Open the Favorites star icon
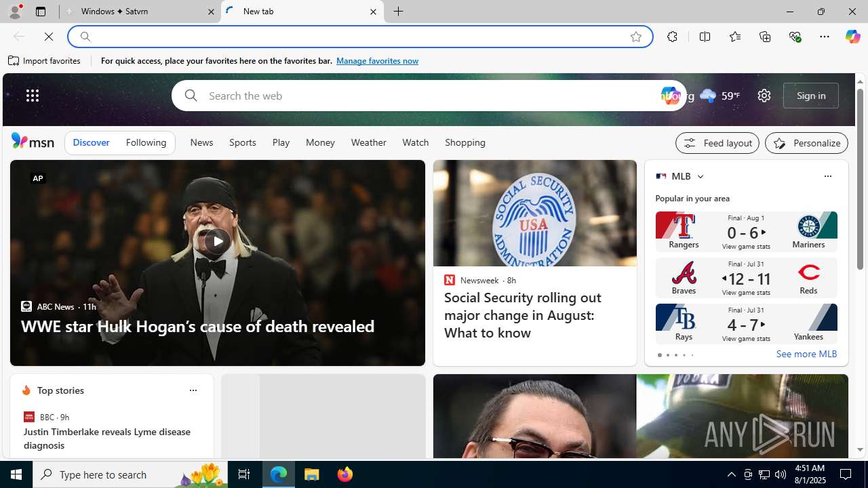Image resolution: width=868 pixels, height=488 pixels. (x=734, y=37)
